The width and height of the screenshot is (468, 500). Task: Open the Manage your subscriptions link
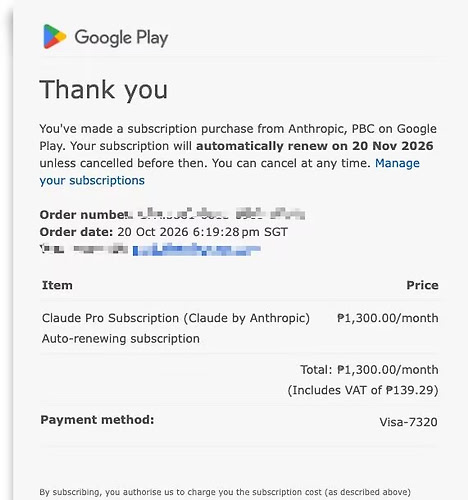click(229, 172)
